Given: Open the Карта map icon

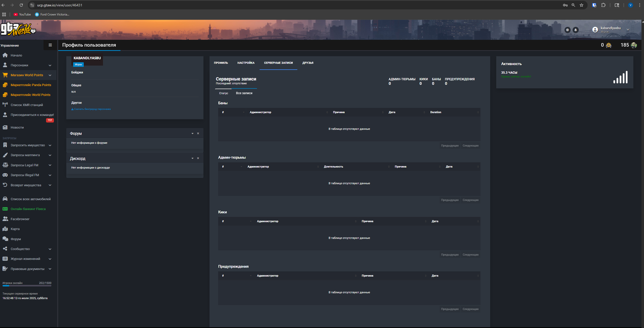Looking at the screenshot, I should [x=5, y=229].
